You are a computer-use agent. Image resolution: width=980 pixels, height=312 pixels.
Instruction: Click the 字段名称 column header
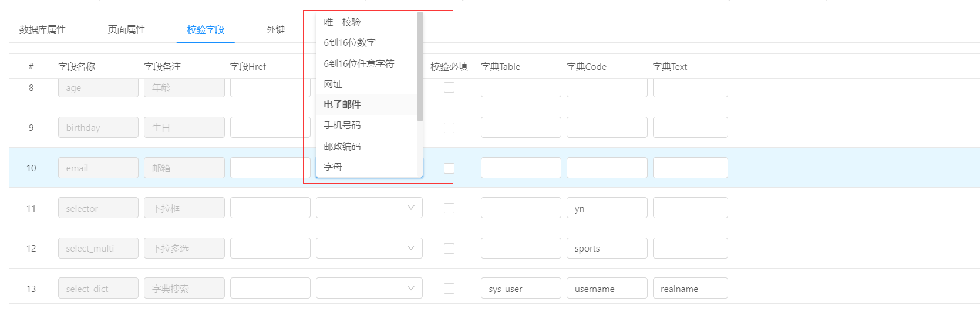point(76,67)
